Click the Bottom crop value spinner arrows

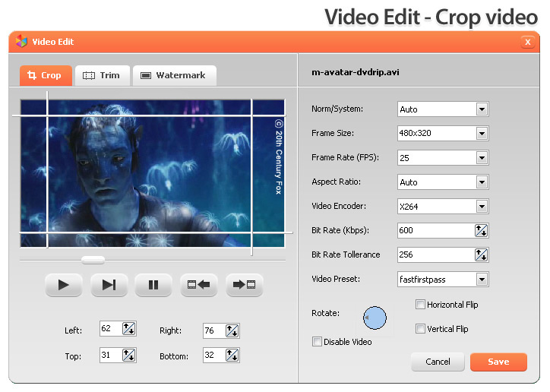pos(232,356)
